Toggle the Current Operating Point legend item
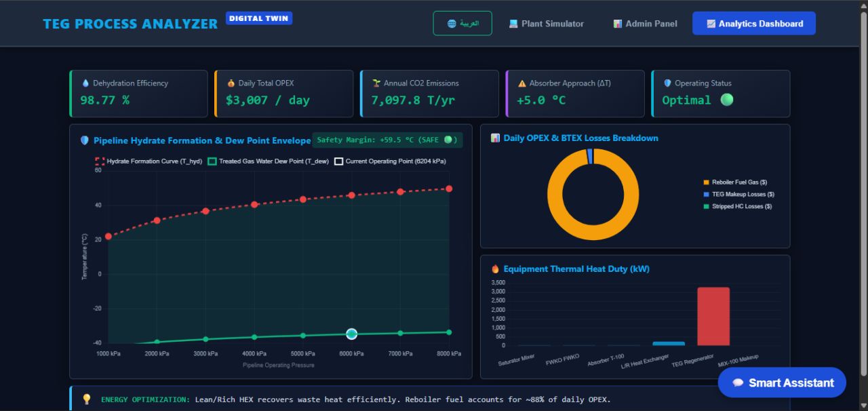Image resolution: width=868 pixels, height=411 pixels. click(390, 161)
